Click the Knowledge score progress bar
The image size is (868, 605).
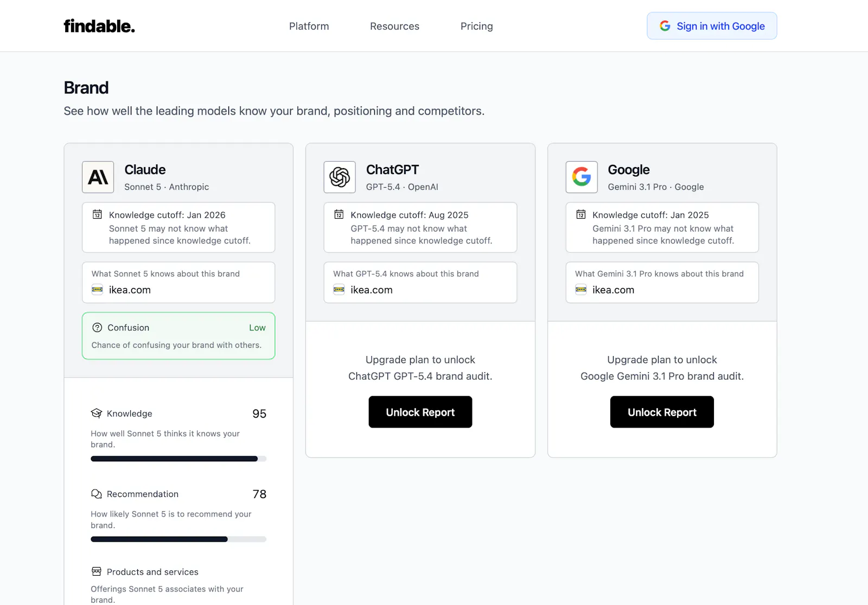pos(178,459)
